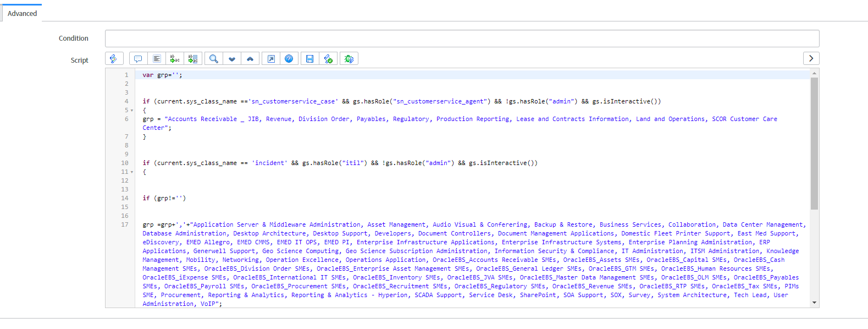This screenshot has width=868, height=329.
Task: Open the script debugger bug icon
Action: 349,59
